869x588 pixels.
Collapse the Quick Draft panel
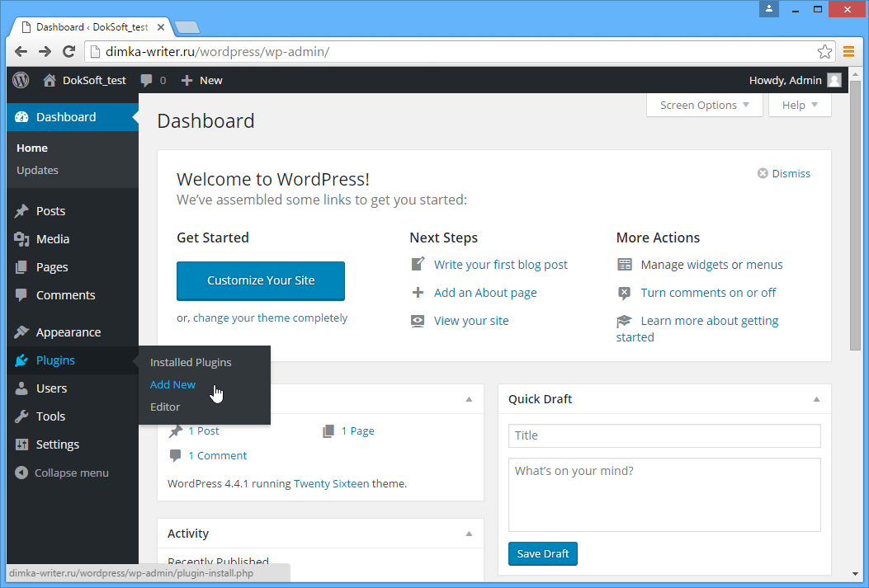point(816,399)
